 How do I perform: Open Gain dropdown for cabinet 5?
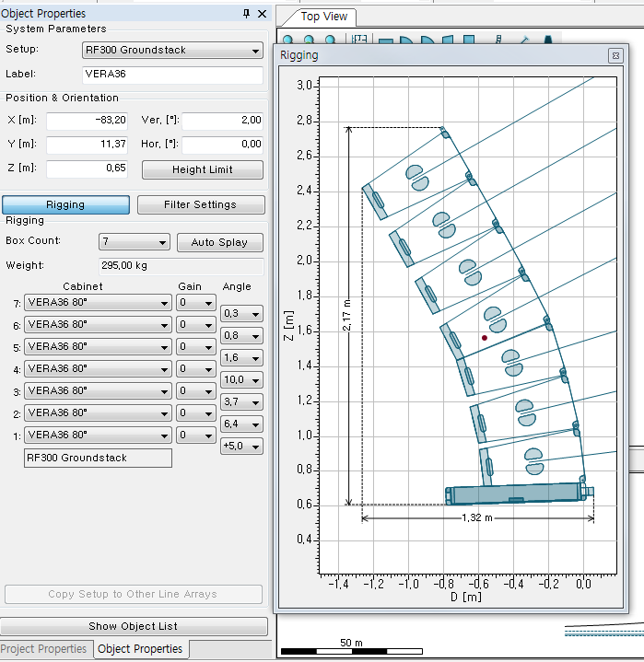click(196, 347)
